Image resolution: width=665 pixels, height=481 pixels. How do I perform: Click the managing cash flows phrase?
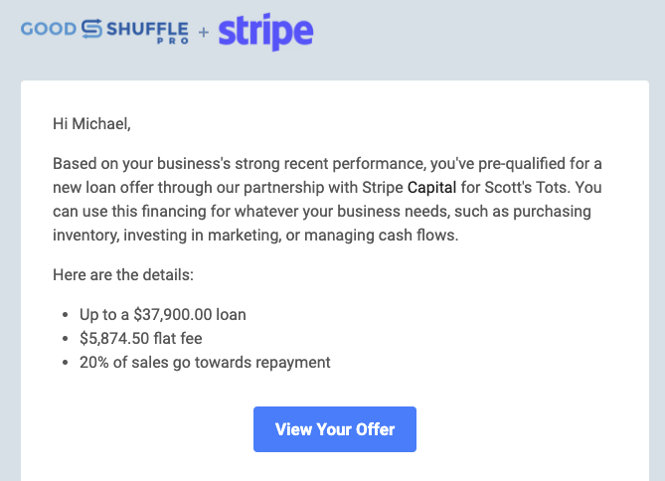click(x=381, y=235)
